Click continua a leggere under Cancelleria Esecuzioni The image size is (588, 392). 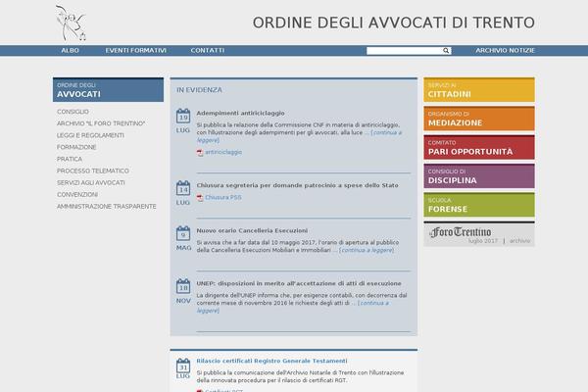pyautogui.click(x=367, y=250)
